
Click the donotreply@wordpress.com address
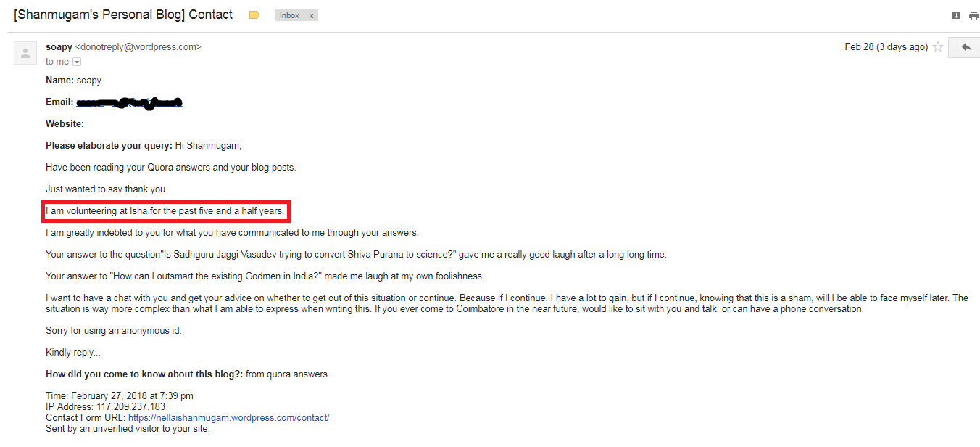point(138,47)
